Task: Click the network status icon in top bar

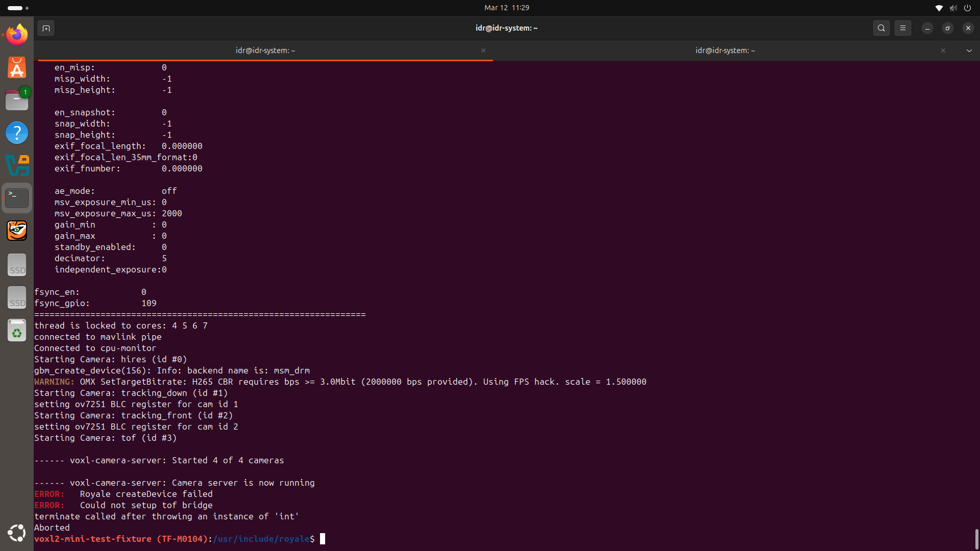Action: pos(939,8)
